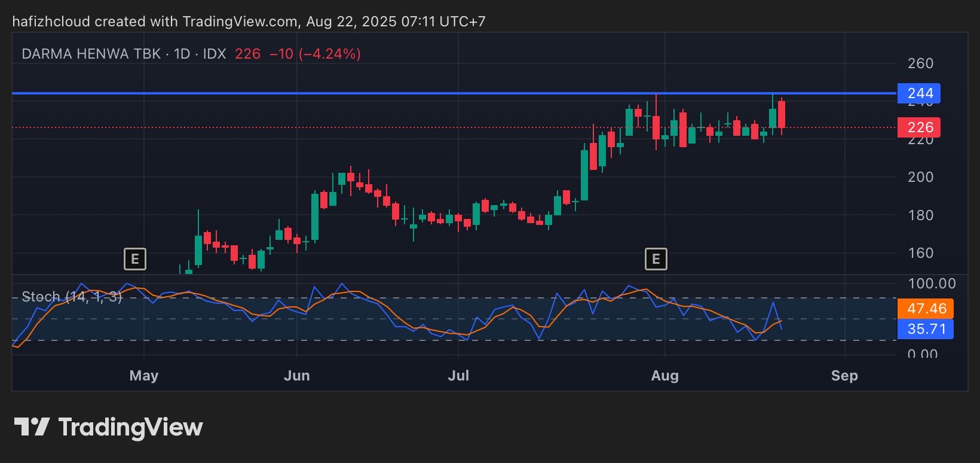Image resolution: width=980 pixels, height=463 pixels.
Task: Click the IDX exchange label
Action: 215,54
